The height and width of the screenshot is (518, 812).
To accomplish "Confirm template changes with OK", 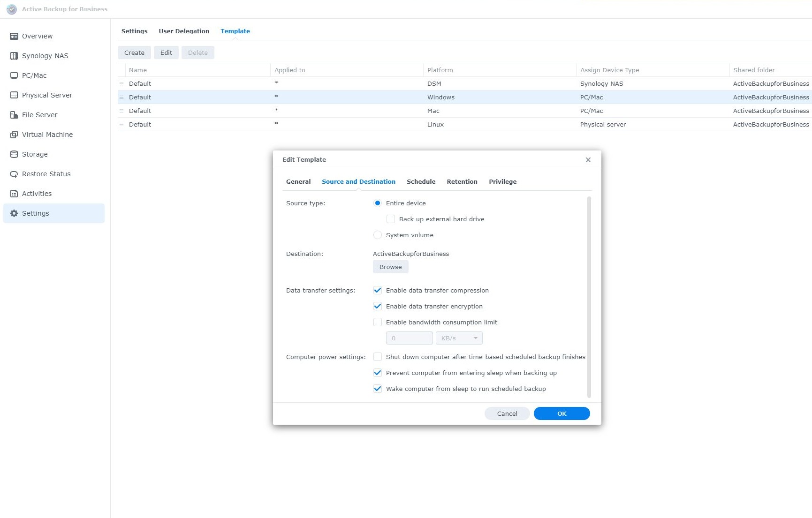I will [x=562, y=413].
